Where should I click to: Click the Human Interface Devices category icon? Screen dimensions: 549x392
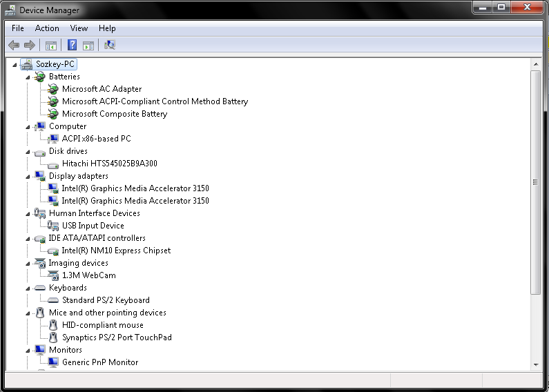(x=40, y=213)
